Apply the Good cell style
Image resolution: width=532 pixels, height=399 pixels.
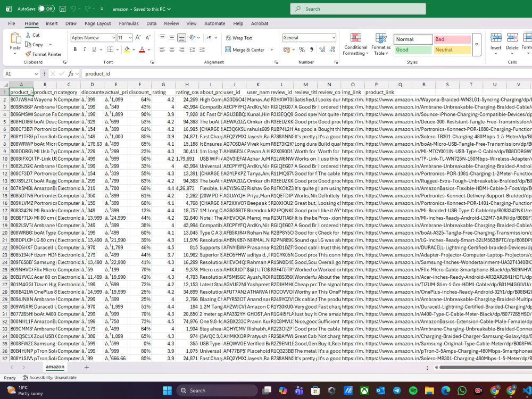[413, 50]
